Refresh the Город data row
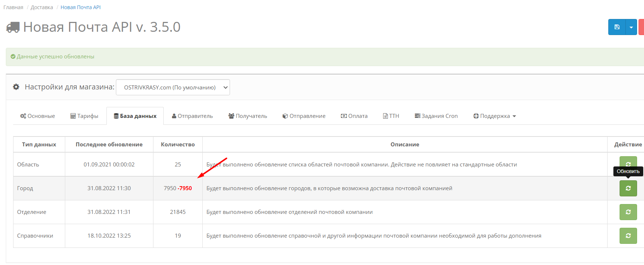This screenshot has width=644, height=265. [x=628, y=188]
